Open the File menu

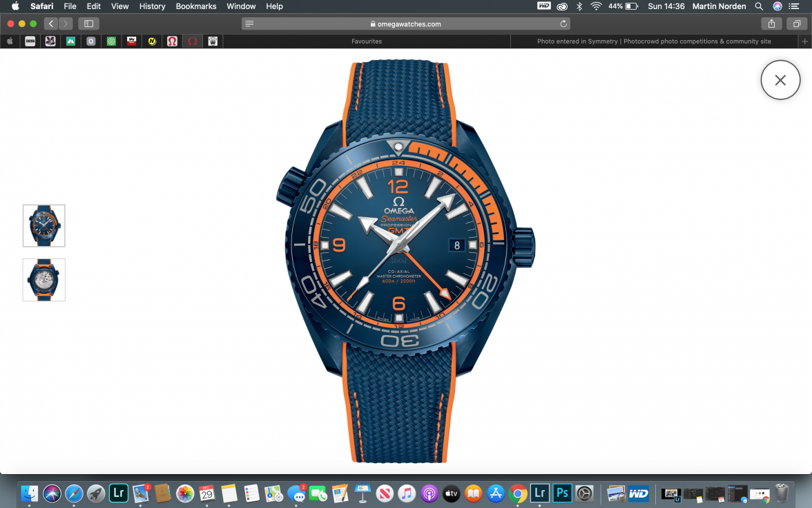[70, 6]
